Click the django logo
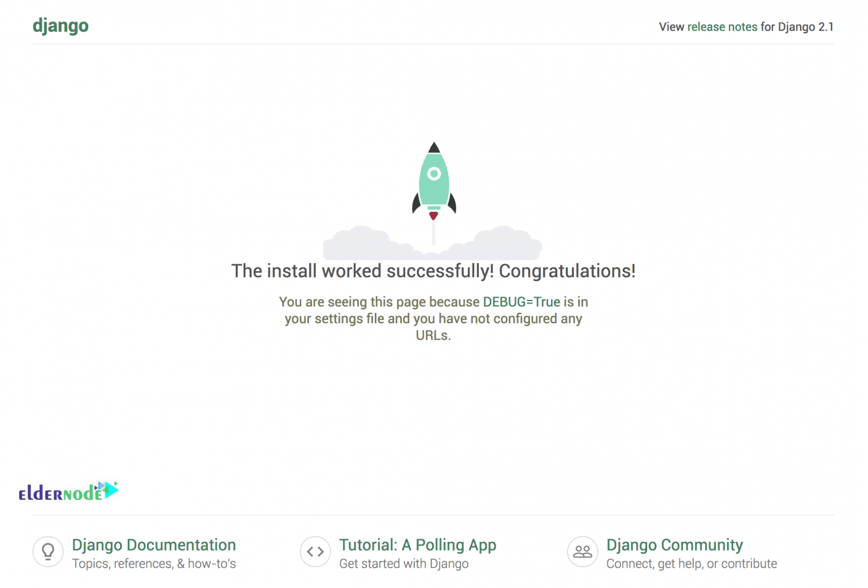Viewport: 868px width, 588px height. pyautogui.click(x=60, y=25)
